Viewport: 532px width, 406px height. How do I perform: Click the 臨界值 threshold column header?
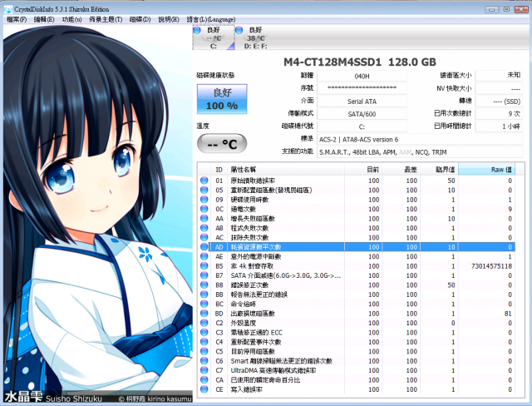click(440, 170)
